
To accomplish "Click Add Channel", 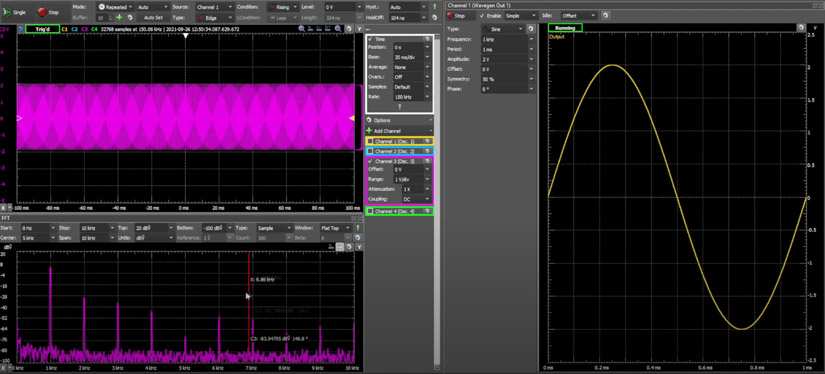I will coord(400,130).
